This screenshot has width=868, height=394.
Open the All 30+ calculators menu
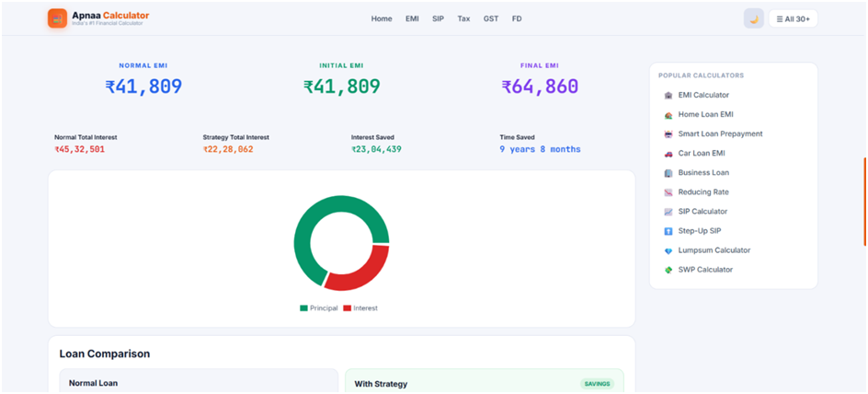[x=793, y=18]
